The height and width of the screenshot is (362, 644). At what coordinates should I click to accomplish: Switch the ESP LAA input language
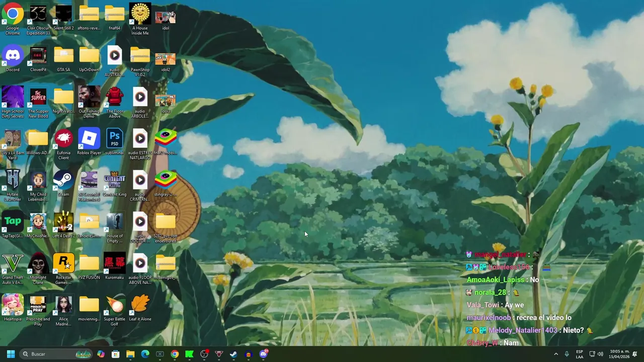click(580, 354)
